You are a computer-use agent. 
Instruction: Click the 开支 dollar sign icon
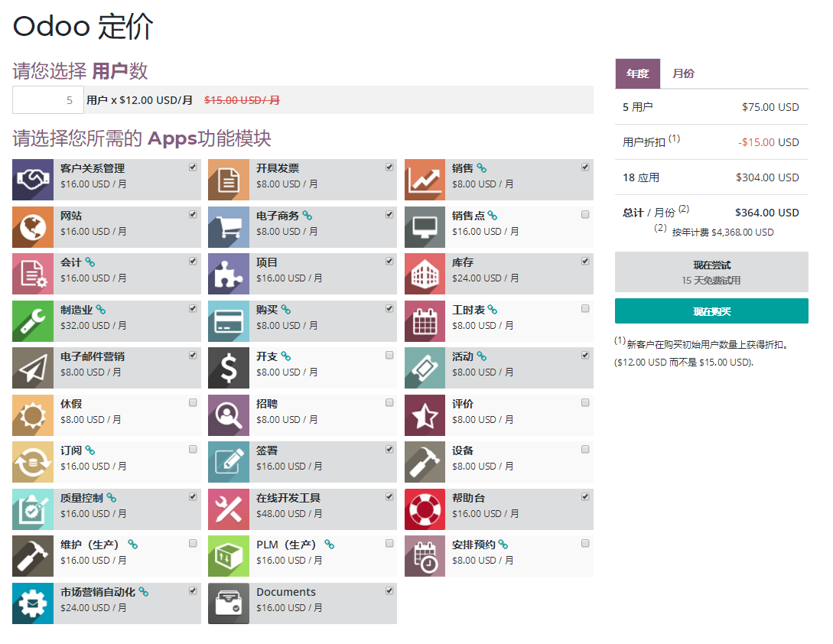point(229,368)
